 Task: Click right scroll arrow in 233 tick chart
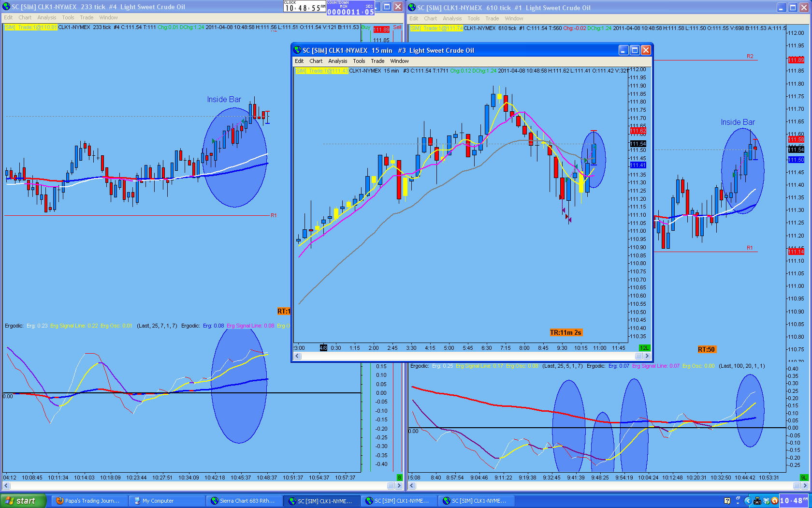pyautogui.click(x=399, y=485)
